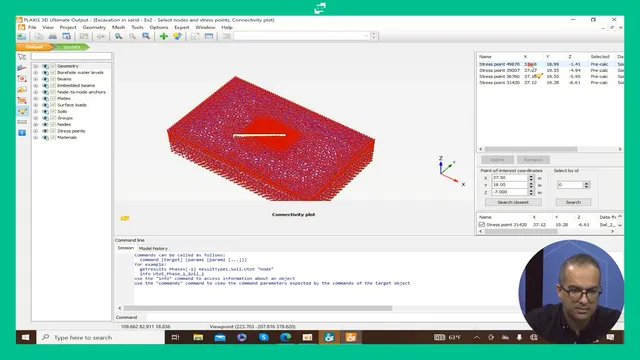Image resolution: width=640 pixels, height=360 pixels.
Task: Click the select stress points sidebar icon
Action: [x=22, y=111]
